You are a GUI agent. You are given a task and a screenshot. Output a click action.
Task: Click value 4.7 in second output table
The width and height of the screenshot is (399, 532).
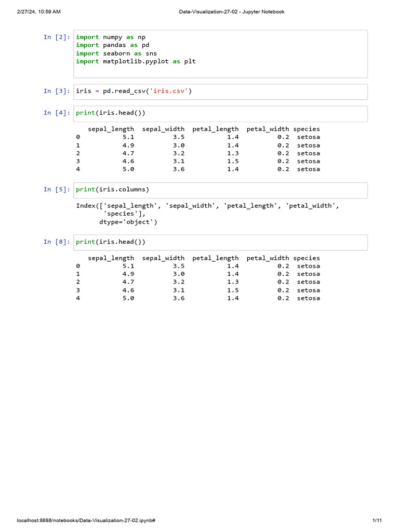point(128,282)
